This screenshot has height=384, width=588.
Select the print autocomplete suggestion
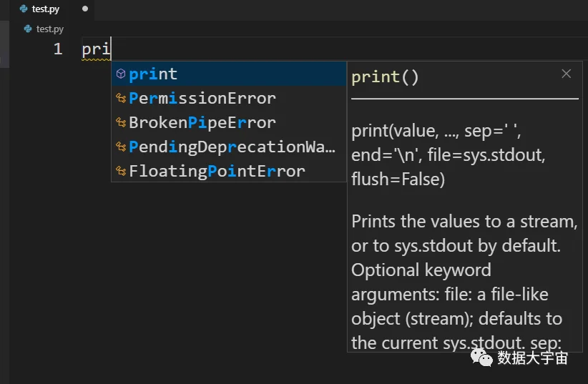click(x=229, y=74)
